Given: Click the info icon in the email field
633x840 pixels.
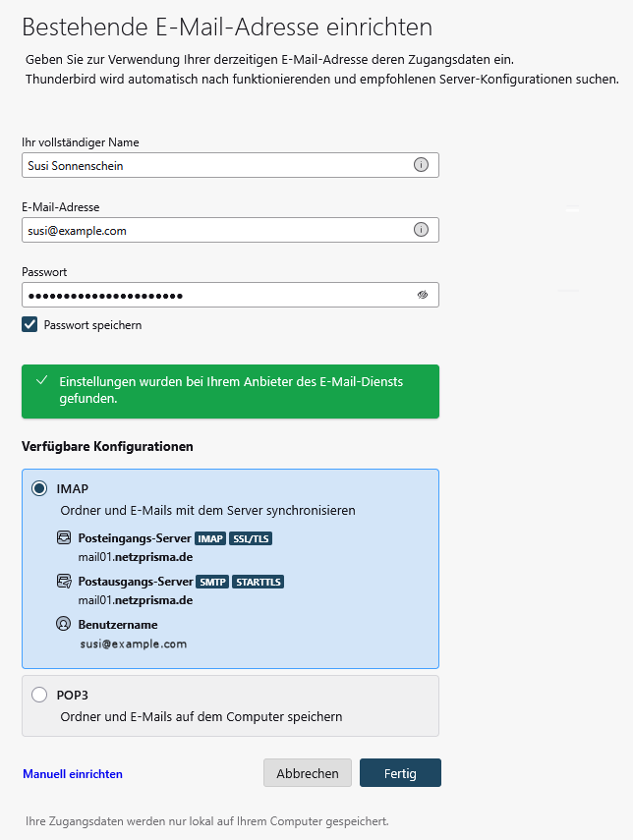Looking at the screenshot, I should pos(421,230).
